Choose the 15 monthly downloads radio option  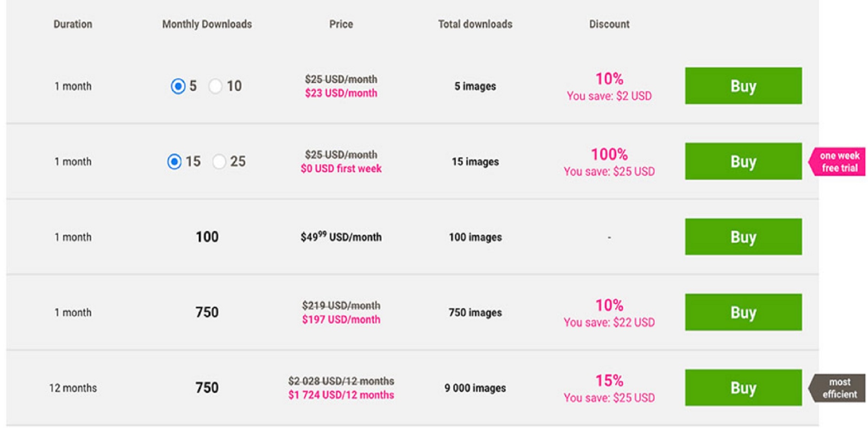174,162
